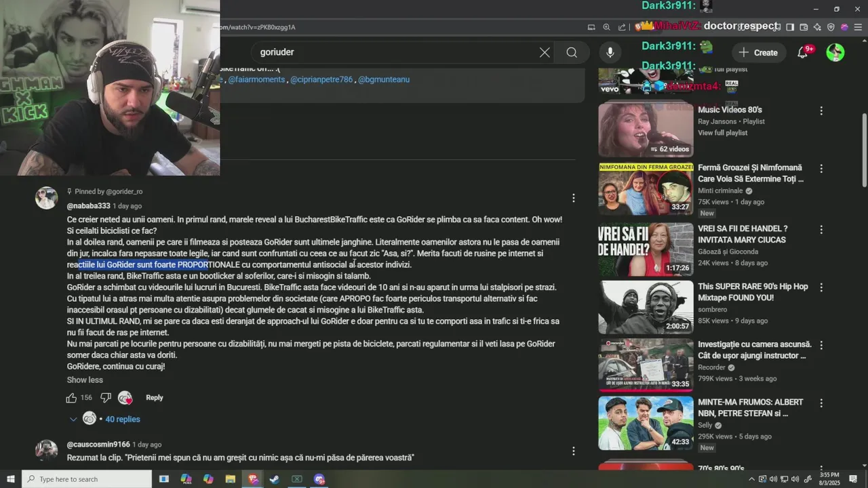868x488 pixels.
Task: Open the Windows Start menu
Action: pos(10,479)
